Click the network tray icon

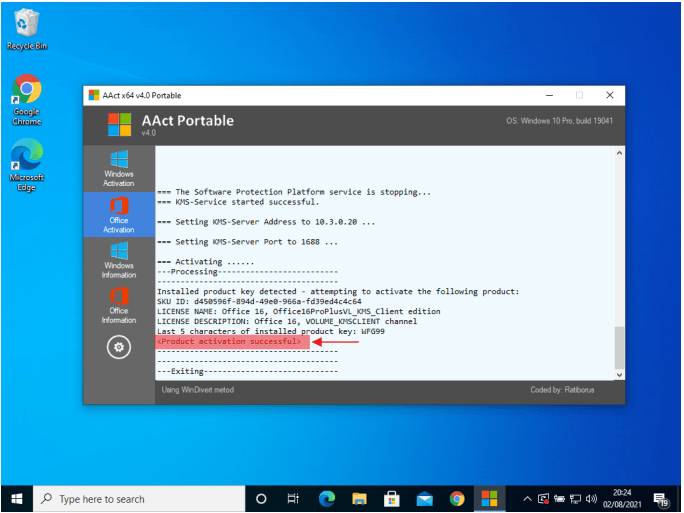pos(575,499)
